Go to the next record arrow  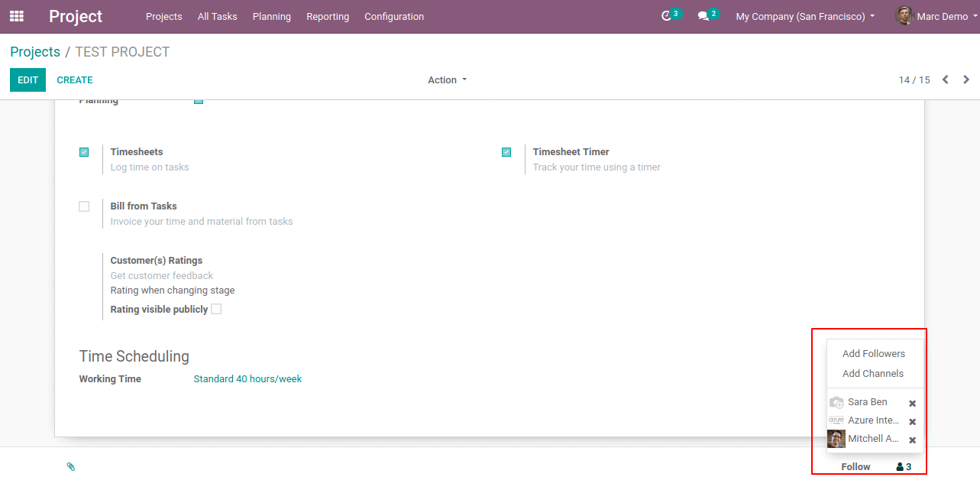[966, 80]
